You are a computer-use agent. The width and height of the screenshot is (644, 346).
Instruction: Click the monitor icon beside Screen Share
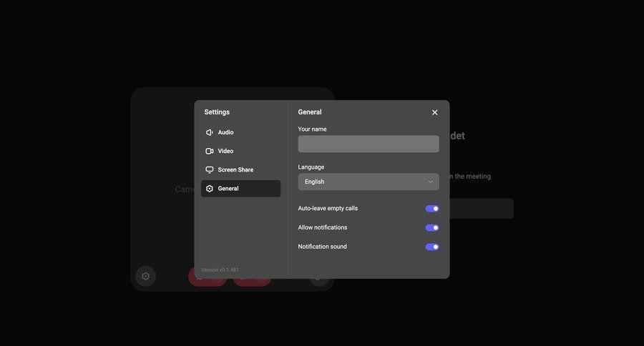210,169
